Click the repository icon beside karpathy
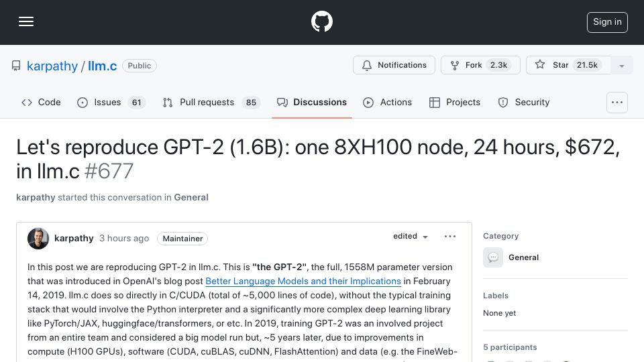644x362 pixels. click(16, 66)
